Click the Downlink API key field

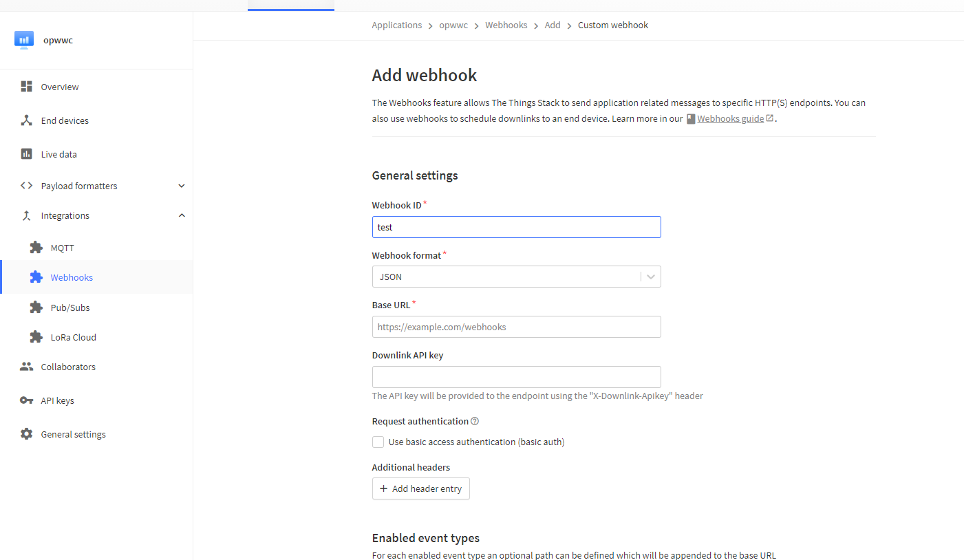pos(516,377)
